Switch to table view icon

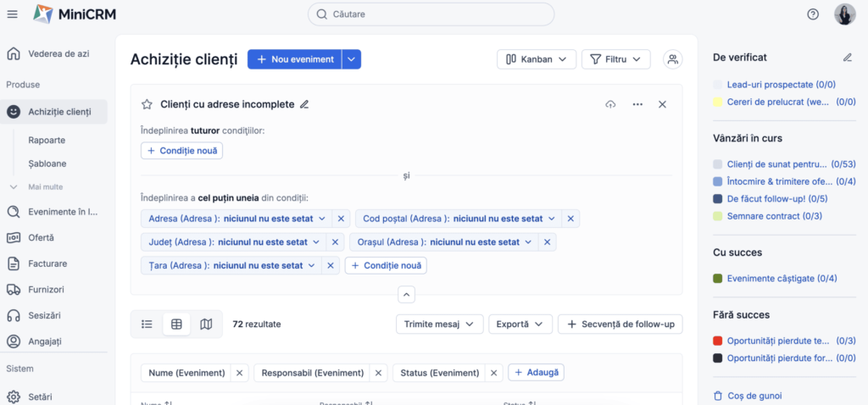tap(176, 325)
